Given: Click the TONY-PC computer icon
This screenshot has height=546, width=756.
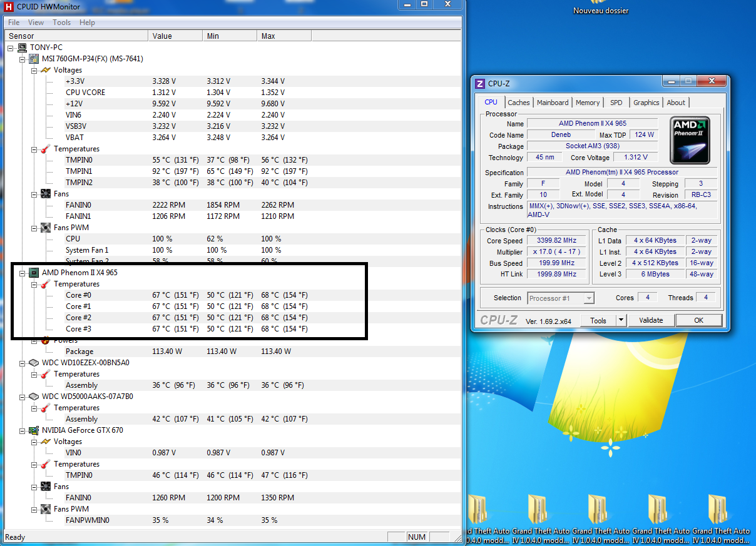Looking at the screenshot, I should click(23, 48).
